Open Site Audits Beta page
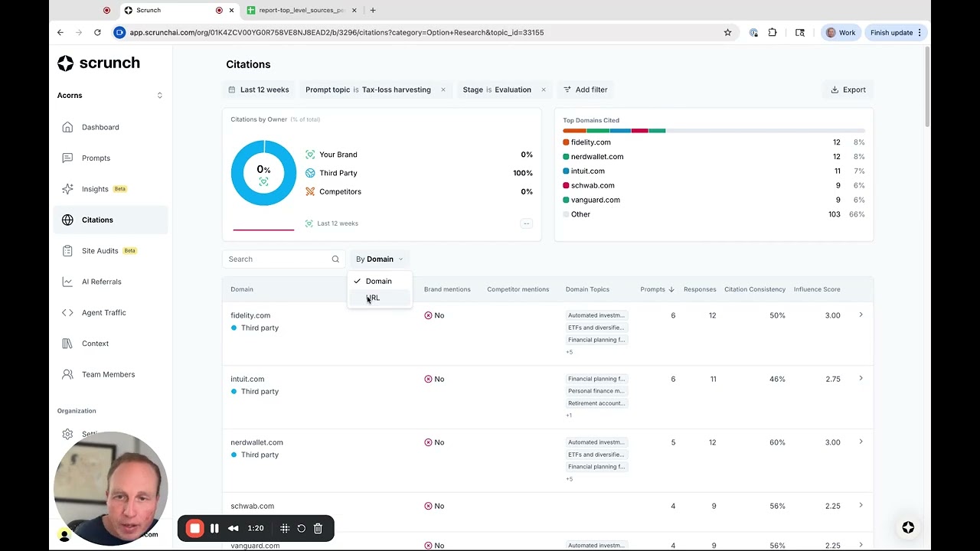980x551 pixels. 111,250
